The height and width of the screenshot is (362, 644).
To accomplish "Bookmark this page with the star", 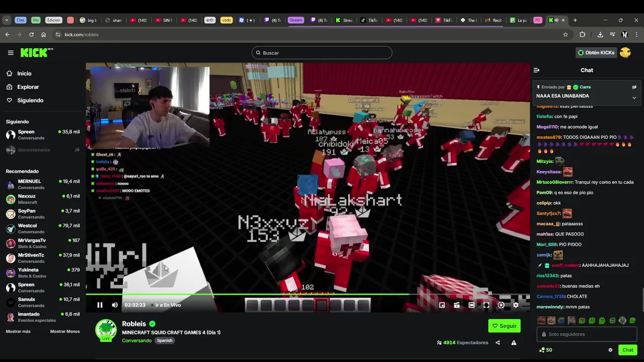I will pyautogui.click(x=566, y=35).
